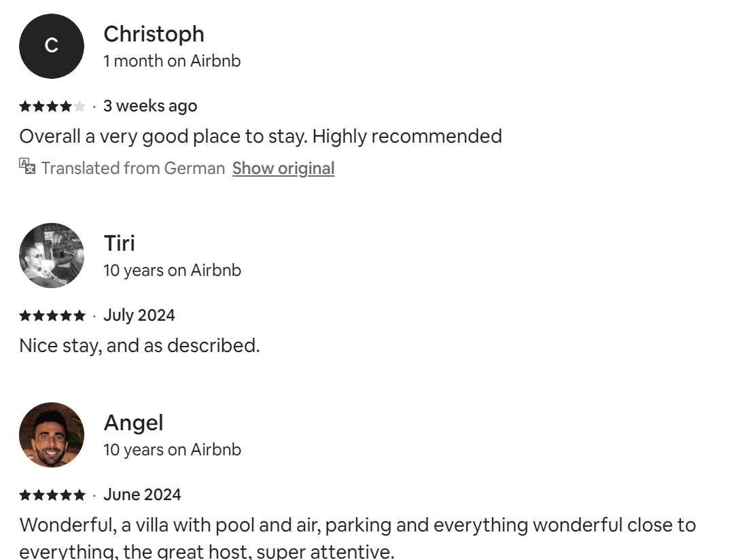Viewport: 736px width, 560px height.
Task: Click Tiri's 'Nice stay, and as described' review
Action: (139, 346)
